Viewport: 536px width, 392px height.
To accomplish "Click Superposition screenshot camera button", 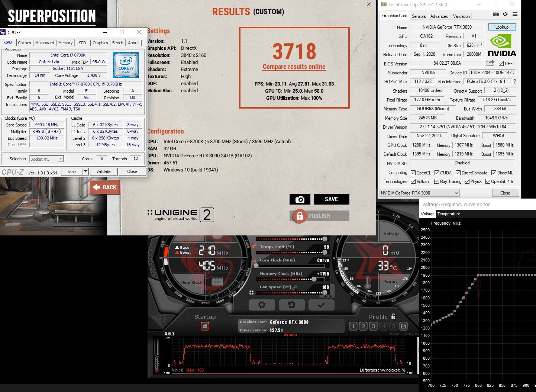I will [300, 199].
